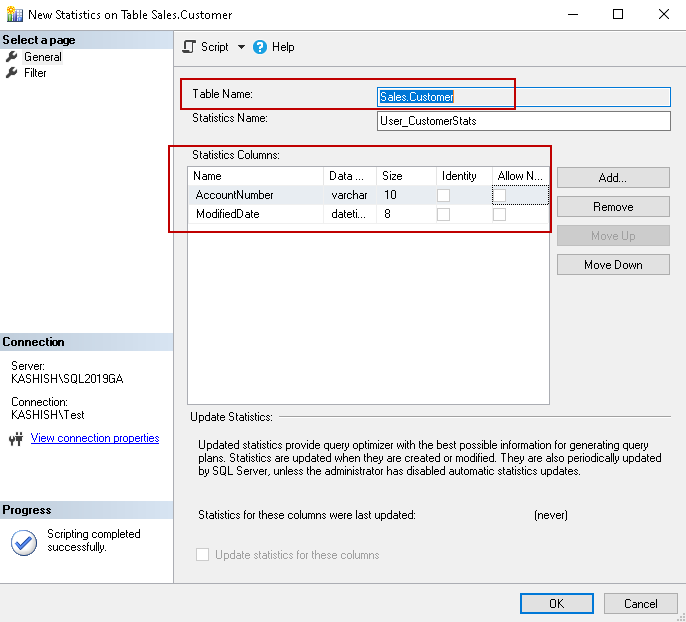686x622 pixels.
Task: Click the scripting completed checkmark icon
Action: pos(24,542)
